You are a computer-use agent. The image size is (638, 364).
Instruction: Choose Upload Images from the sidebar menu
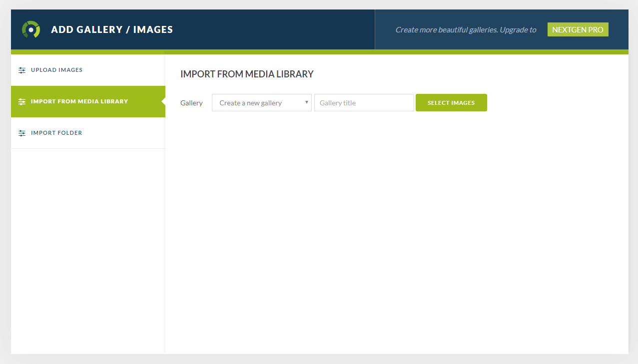[x=56, y=69]
